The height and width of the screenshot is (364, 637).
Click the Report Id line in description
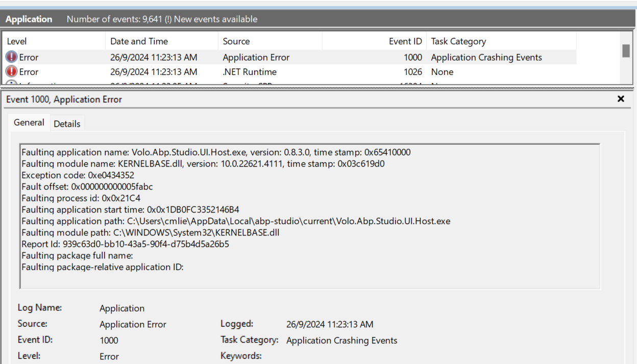click(x=125, y=244)
